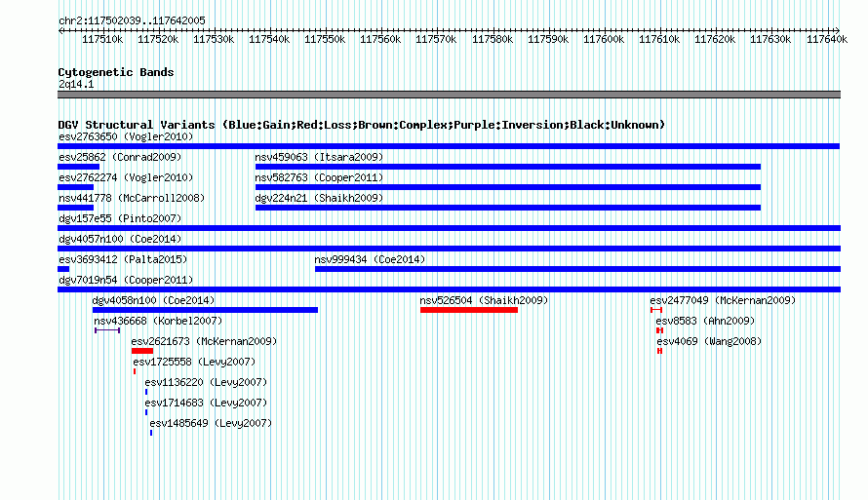
Task: Click the tiny esv3693412 blue bar
Action: (63, 269)
